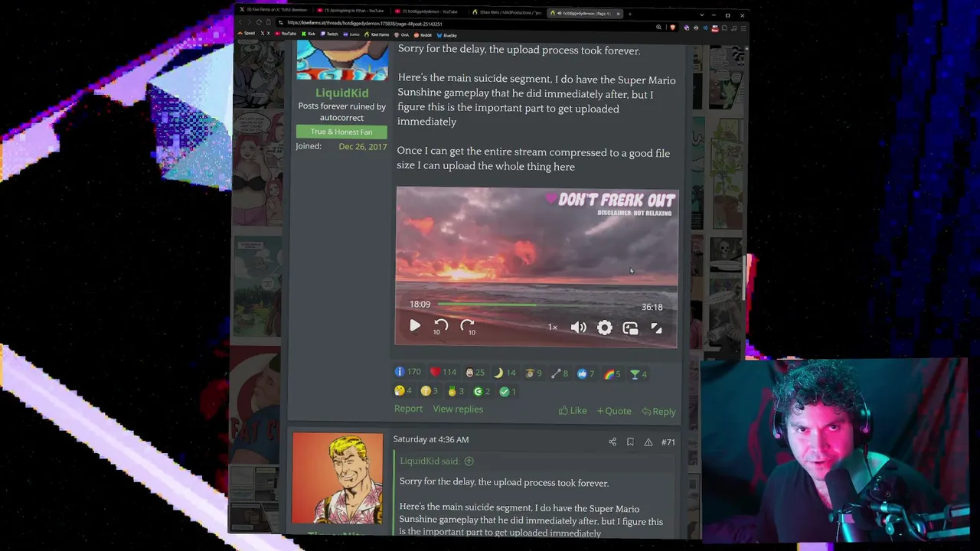Close the active hotdiggedydemon Page 4 tab

point(618,13)
